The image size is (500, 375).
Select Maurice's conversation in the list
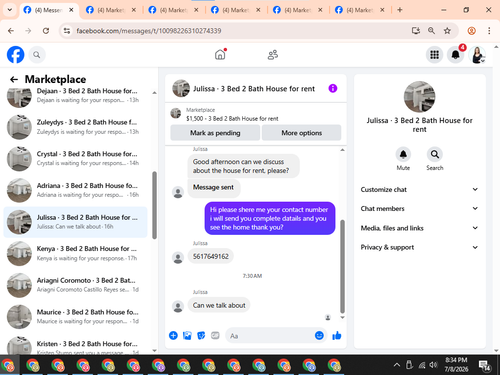[75, 317]
